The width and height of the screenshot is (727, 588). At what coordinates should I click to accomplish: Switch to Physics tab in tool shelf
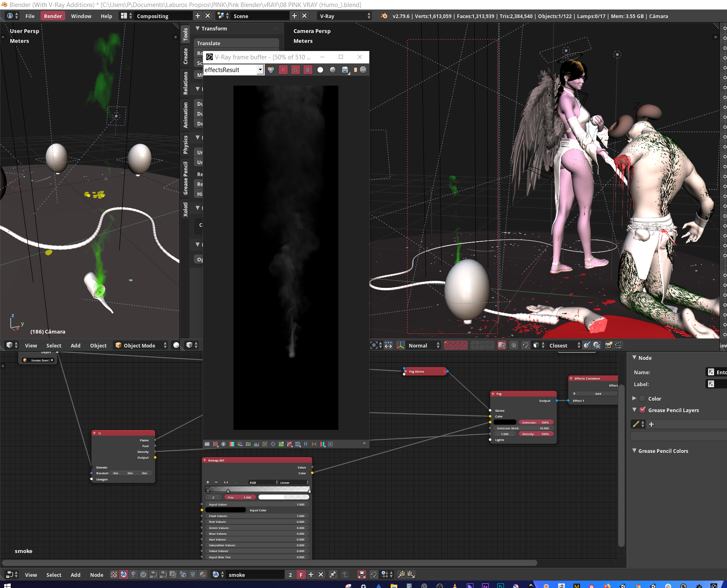pyautogui.click(x=185, y=145)
